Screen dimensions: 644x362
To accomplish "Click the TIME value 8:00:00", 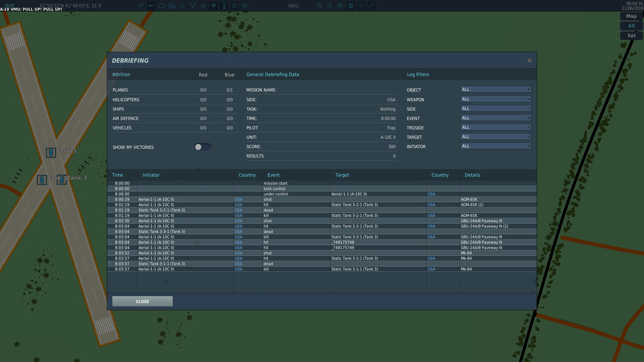I will coord(388,119).
